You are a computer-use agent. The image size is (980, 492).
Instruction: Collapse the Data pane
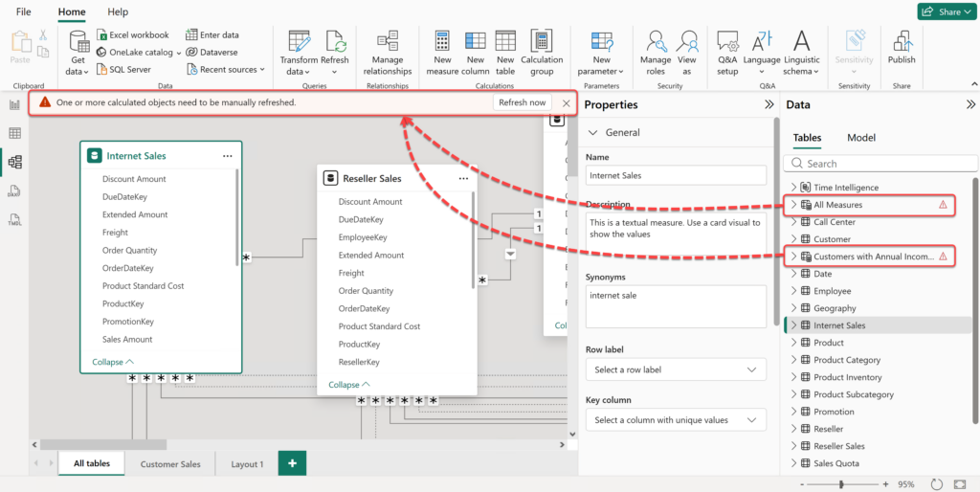(970, 105)
